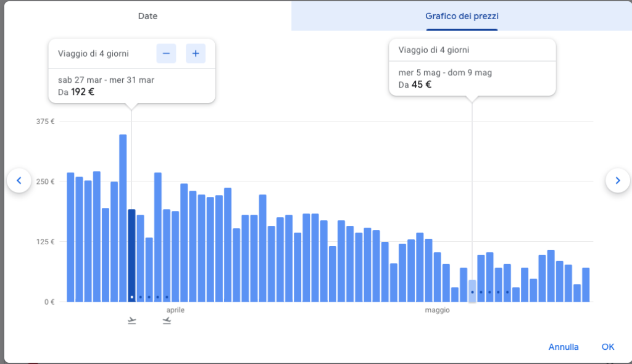632x364 pixels.
Task: Click the 'Da 45 €' price text
Action: [415, 85]
